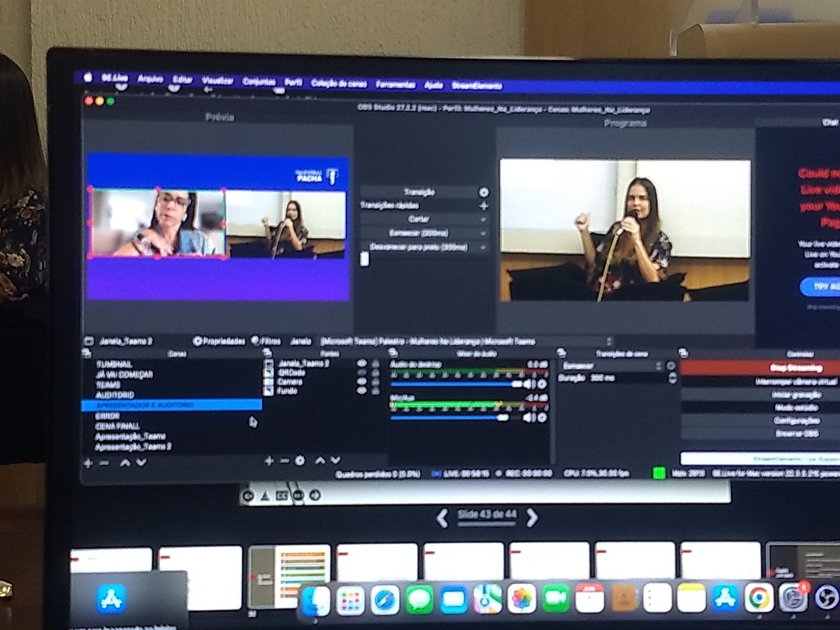Mute the Áudio do desktop speaker icon

pyautogui.click(x=529, y=384)
